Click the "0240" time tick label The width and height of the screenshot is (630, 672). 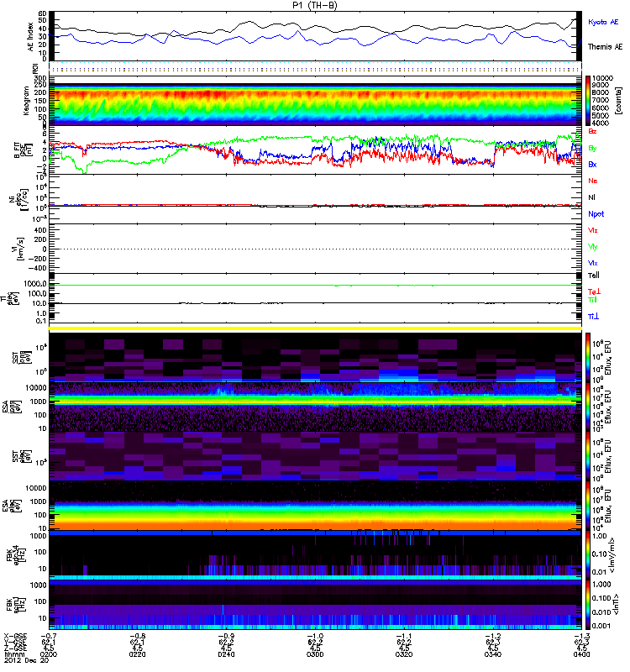click(x=226, y=654)
